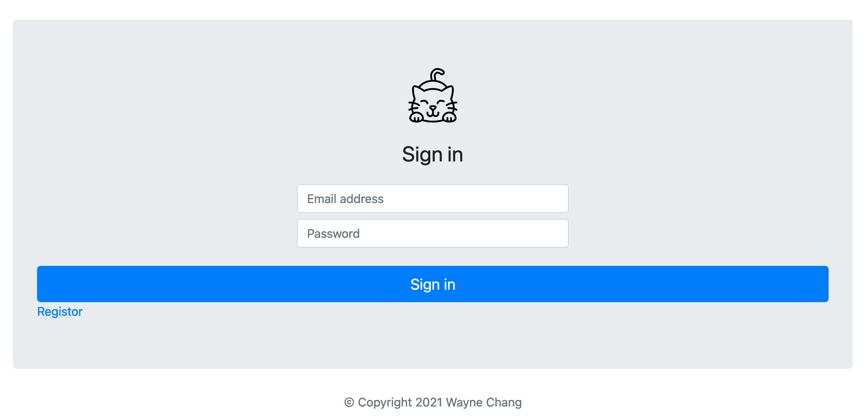Go to registration via Registor
The height and width of the screenshot is (419, 868).
pos(60,312)
